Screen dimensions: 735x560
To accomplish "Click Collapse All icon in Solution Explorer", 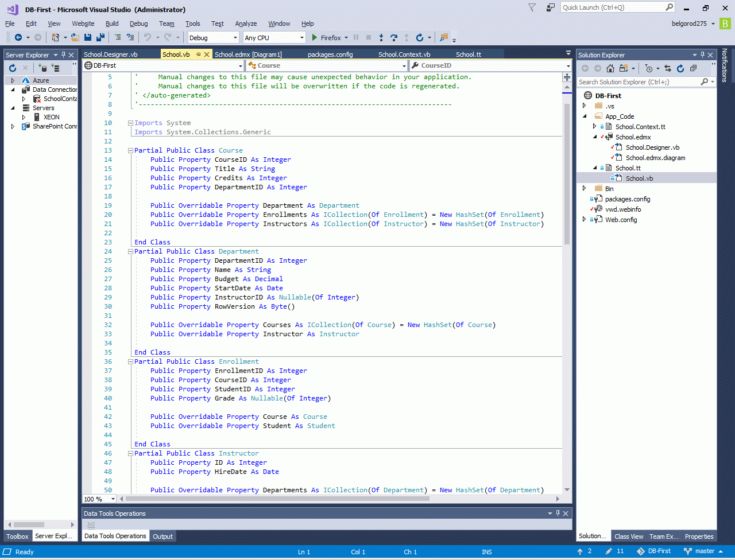I will pyautogui.click(x=693, y=68).
